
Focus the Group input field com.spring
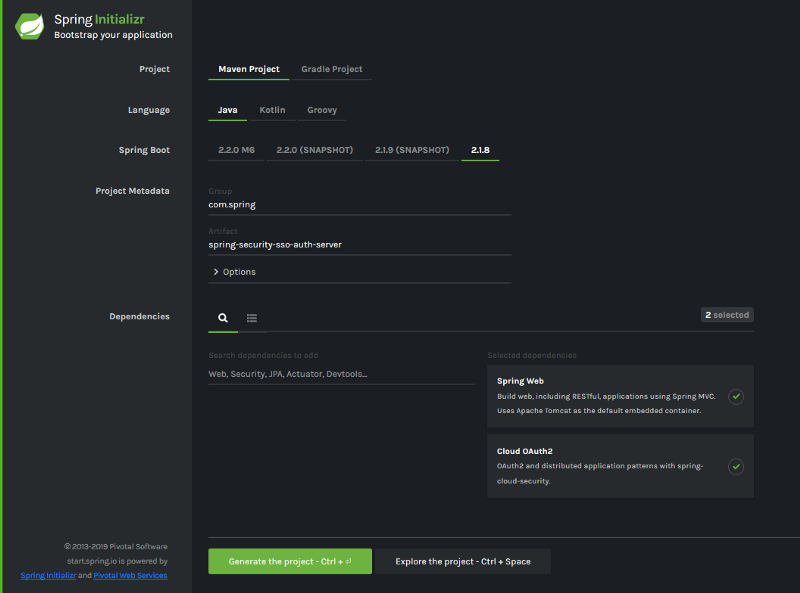tap(360, 205)
